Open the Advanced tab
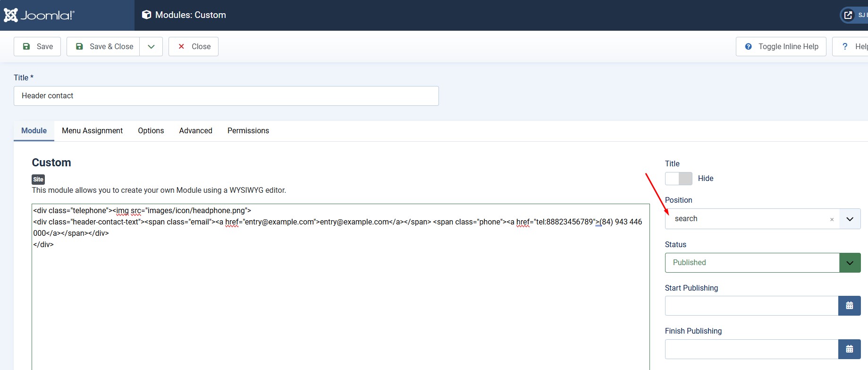 coord(195,131)
